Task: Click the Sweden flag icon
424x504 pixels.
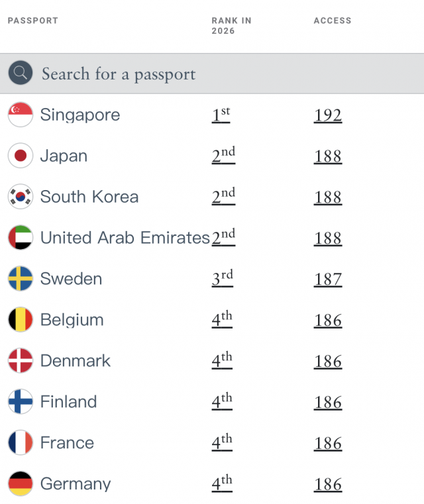Action: [21, 278]
